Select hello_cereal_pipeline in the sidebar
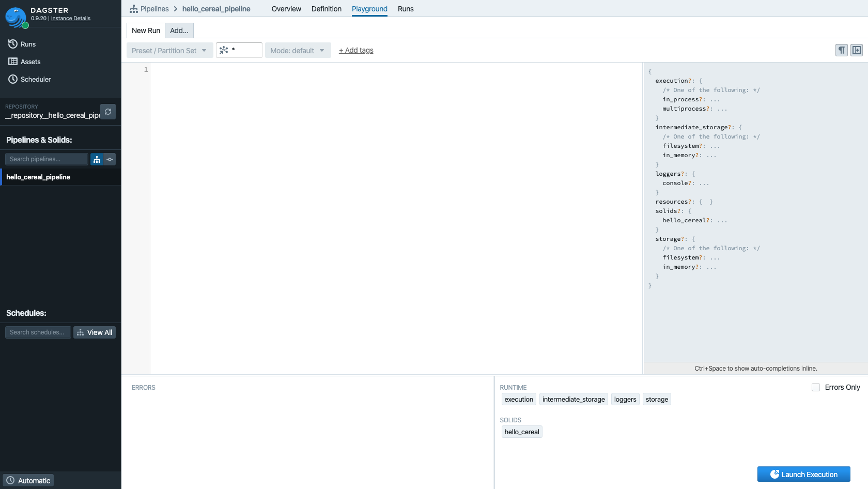868x489 pixels. (x=60, y=177)
